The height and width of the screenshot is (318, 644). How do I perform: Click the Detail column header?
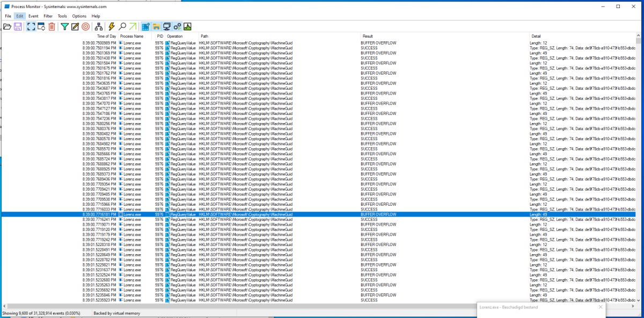(582, 36)
